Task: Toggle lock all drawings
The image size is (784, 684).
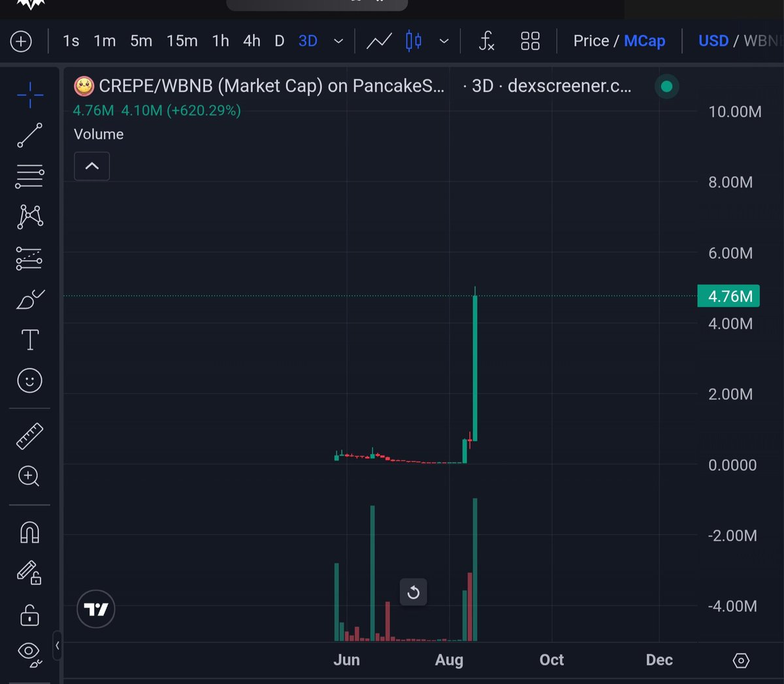Action: pos(30,615)
